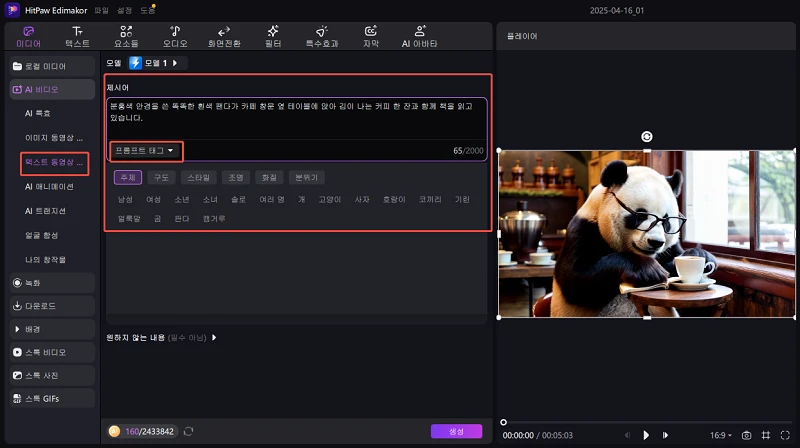Open the 16:9 aspect ratio dropdown
The image size is (800, 448).
click(718, 435)
